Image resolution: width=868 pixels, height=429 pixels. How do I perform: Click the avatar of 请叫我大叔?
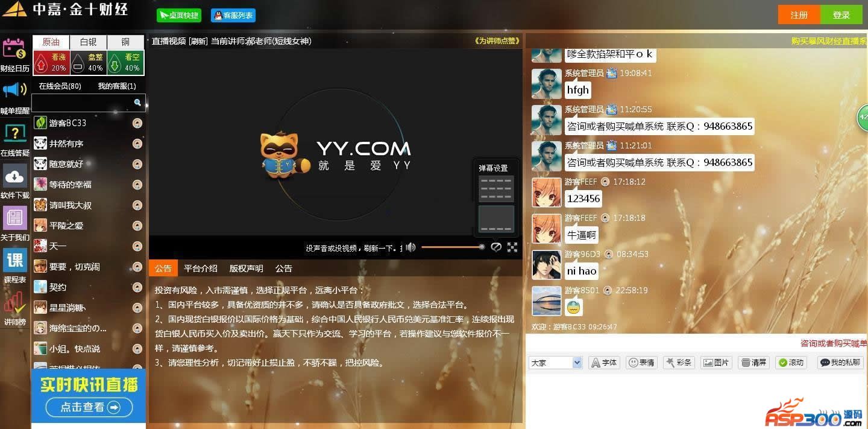click(x=40, y=205)
